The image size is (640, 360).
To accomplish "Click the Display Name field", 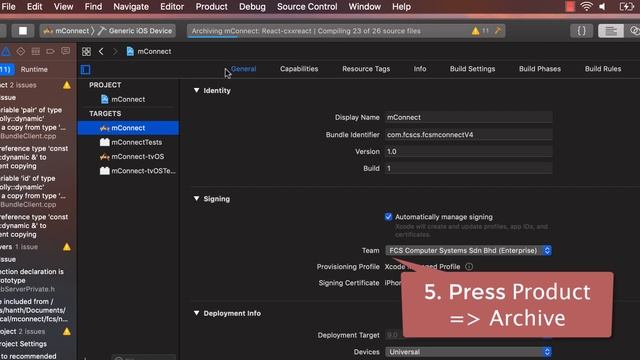I will click(x=469, y=117).
